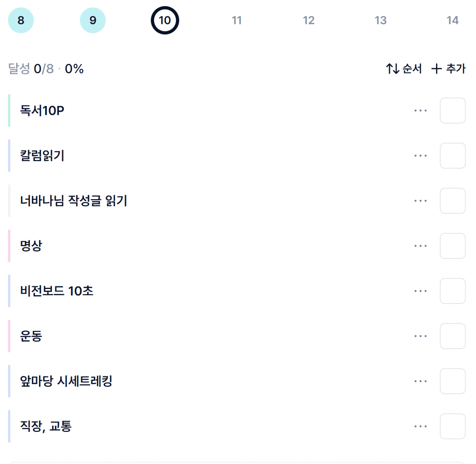Check off the 독서10P habit
Image resolution: width=476 pixels, height=464 pixels.
(x=453, y=111)
